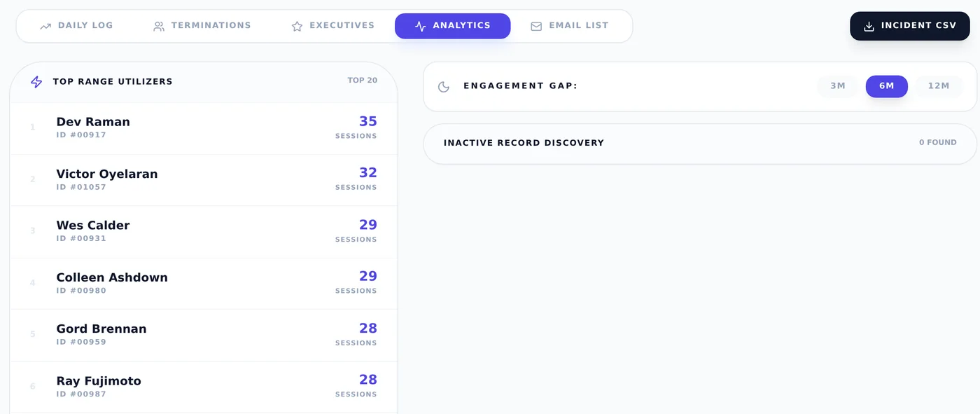
Task: Download the Incident CSV
Action: (x=910, y=26)
